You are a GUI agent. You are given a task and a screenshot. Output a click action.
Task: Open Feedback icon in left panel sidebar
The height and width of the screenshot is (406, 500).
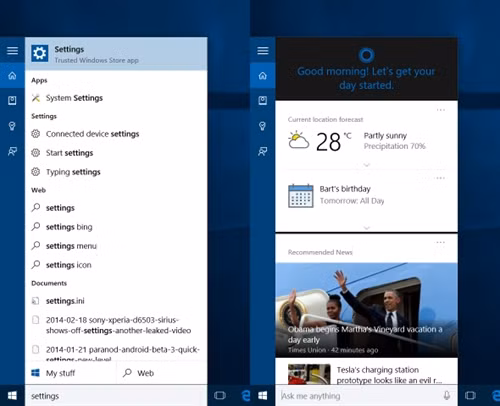12,151
